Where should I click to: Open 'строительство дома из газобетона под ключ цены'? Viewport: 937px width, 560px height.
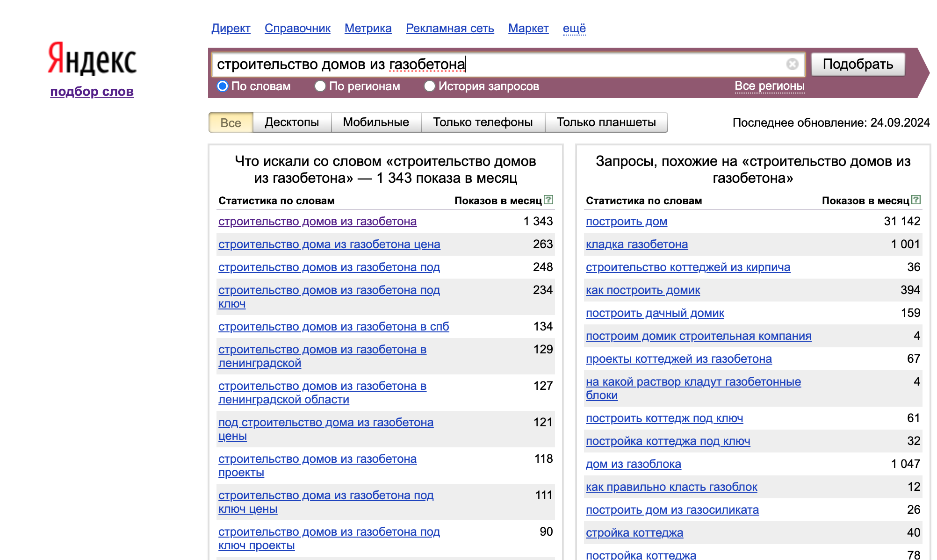(326, 502)
